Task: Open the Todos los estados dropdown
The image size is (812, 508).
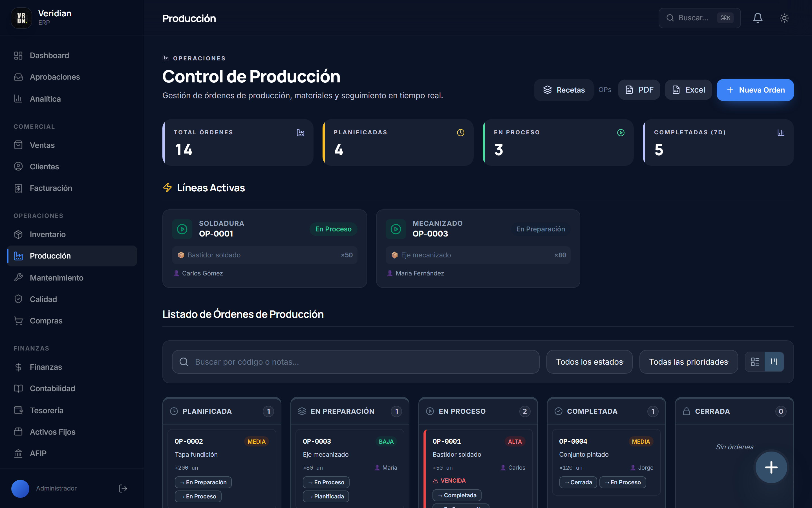Action: [x=589, y=362]
